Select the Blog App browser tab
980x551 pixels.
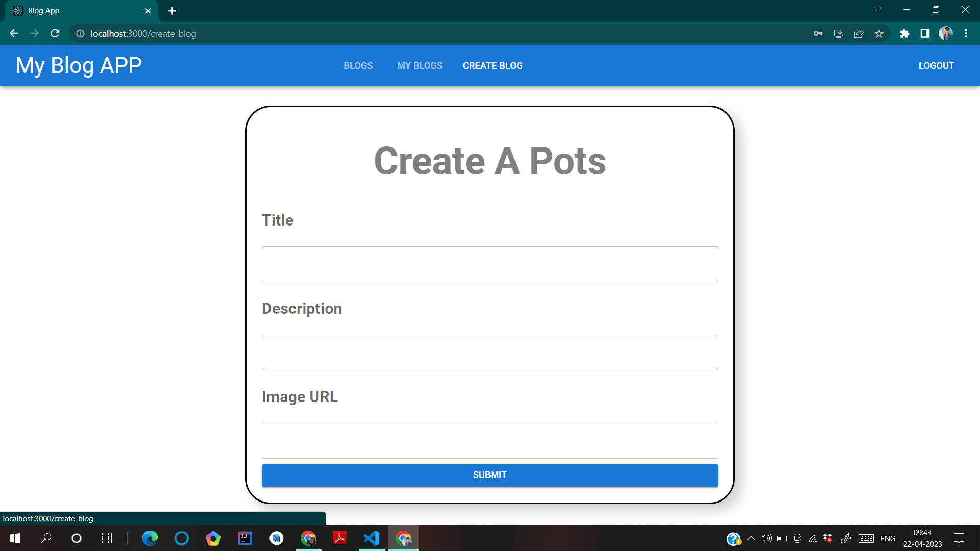pyautogui.click(x=82, y=11)
